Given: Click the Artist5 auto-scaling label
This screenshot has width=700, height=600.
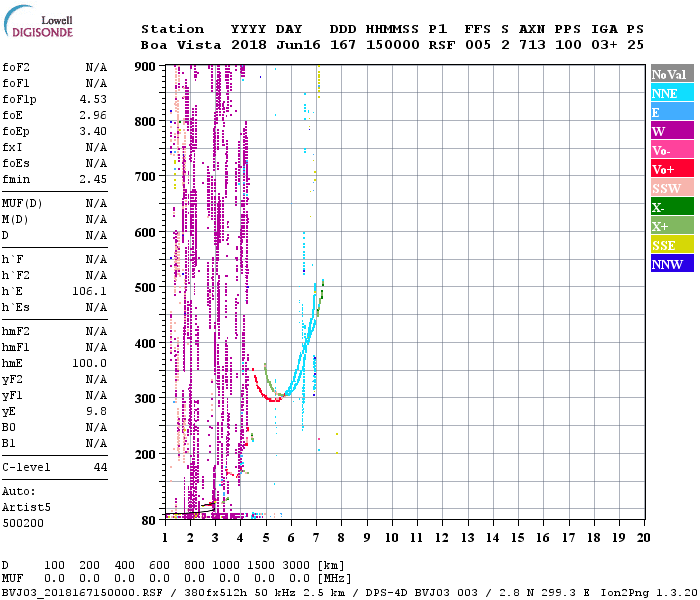Looking at the screenshot, I should click(x=26, y=508).
